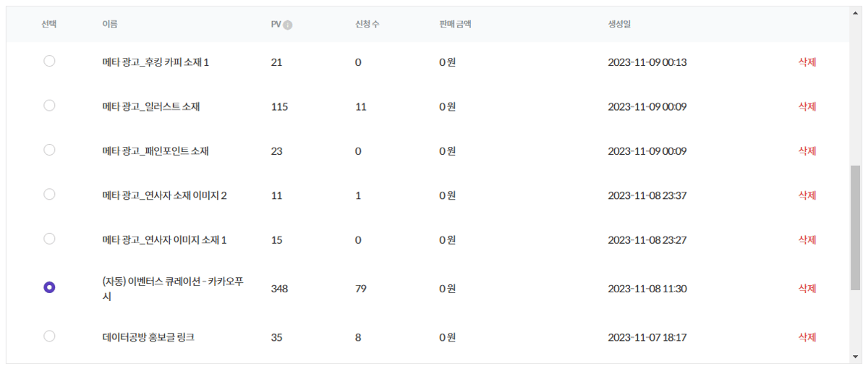This screenshot has width=868, height=369.
Task: Delete 메타 광고_연사자 이미지 소재 1 row
Action: click(x=807, y=239)
